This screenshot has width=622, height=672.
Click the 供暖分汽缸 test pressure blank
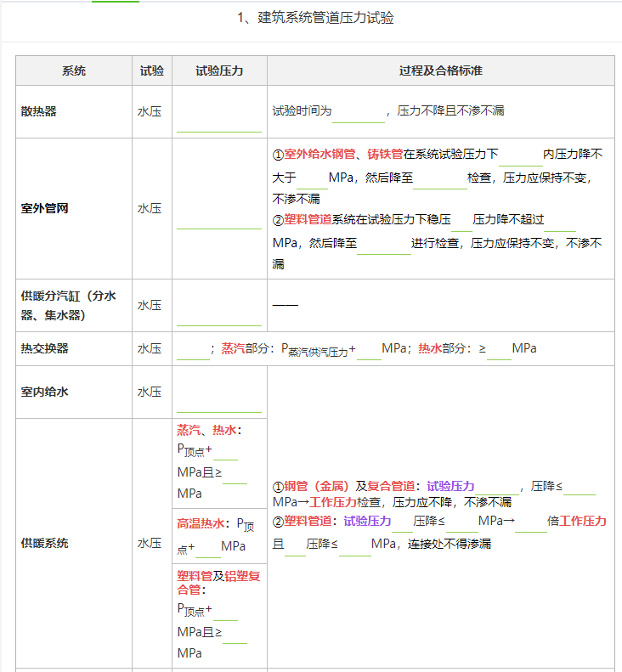(219, 316)
